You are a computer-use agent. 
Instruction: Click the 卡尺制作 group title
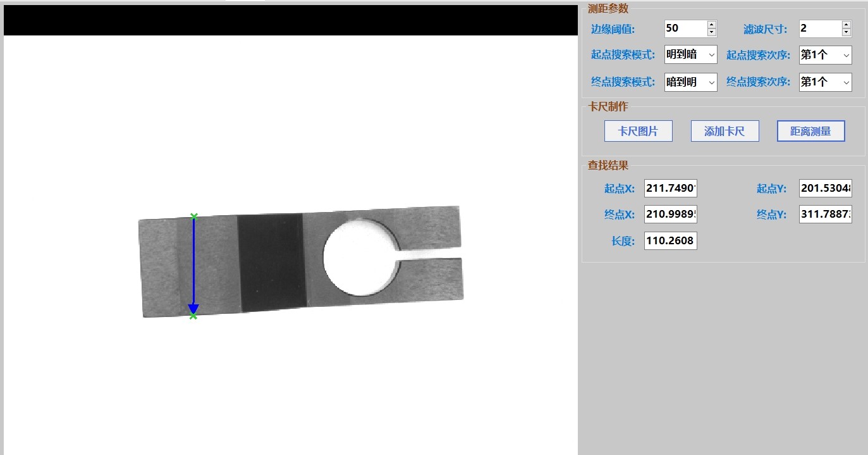(x=608, y=106)
